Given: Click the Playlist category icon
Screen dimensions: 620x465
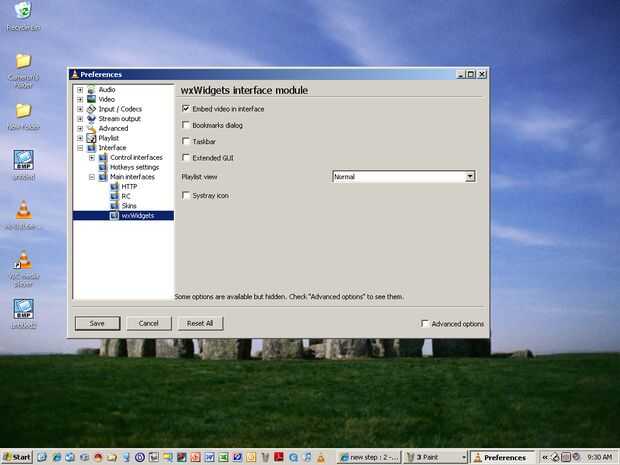Looking at the screenshot, I should [x=91, y=138].
